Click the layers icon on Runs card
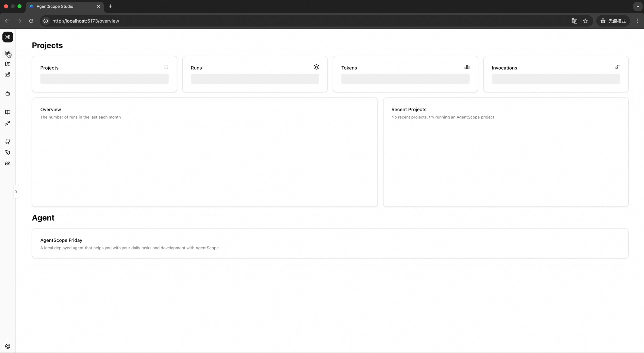Screen dimensions: 644x353 (317, 67)
